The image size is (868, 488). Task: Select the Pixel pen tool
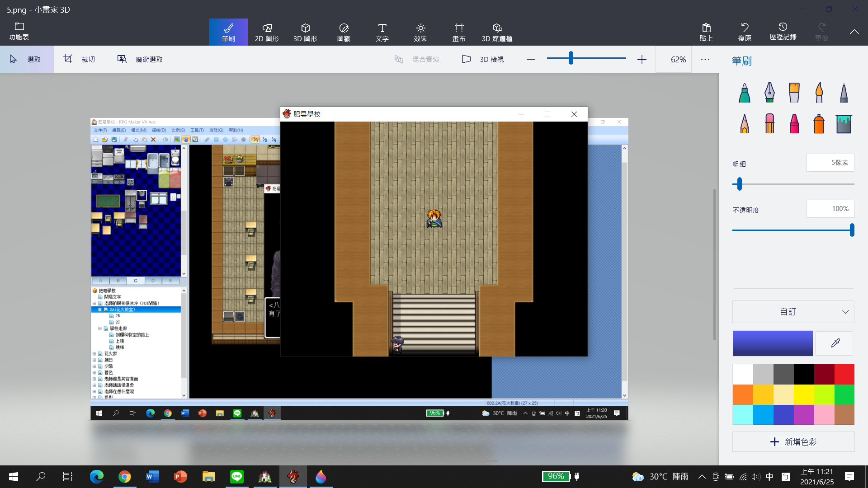[844, 93]
